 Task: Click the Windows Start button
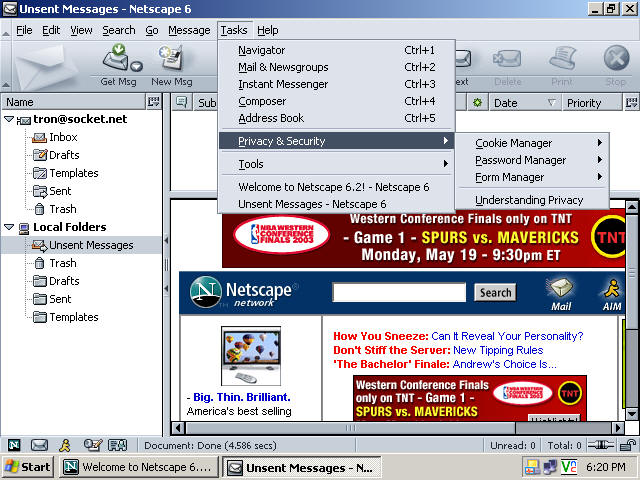pos(27,467)
